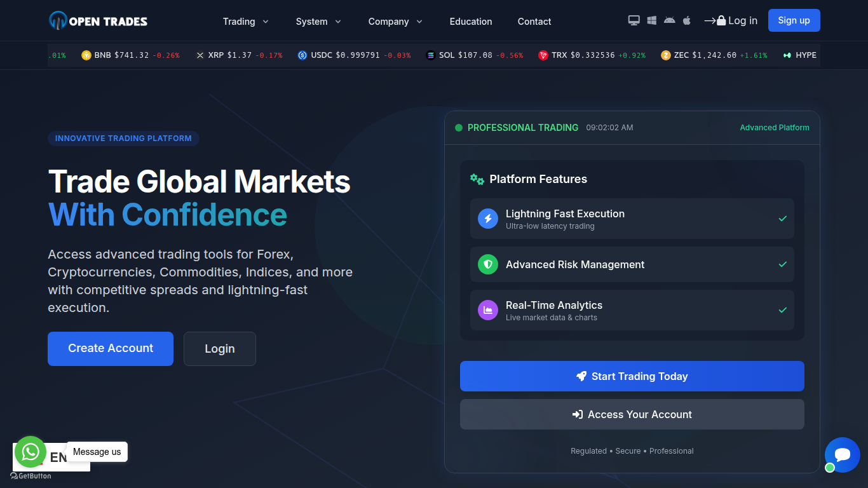Open the live chat bubble widget

pyautogui.click(x=843, y=455)
